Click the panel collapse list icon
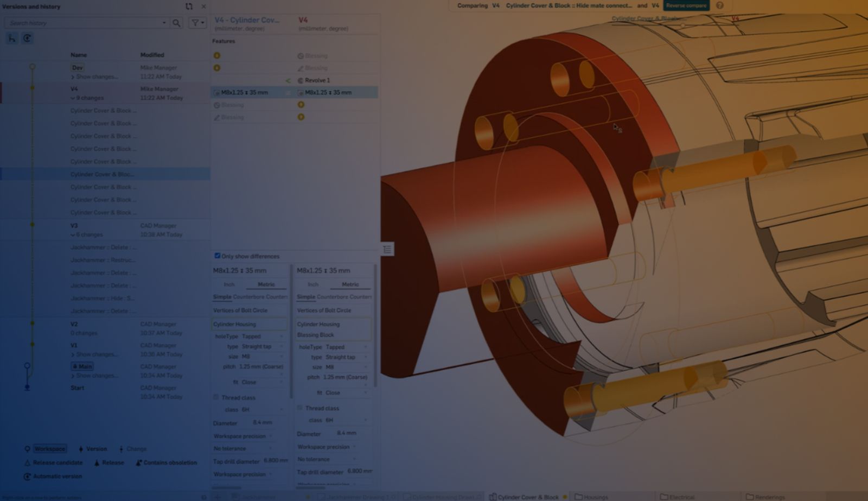 click(x=387, y=249)
